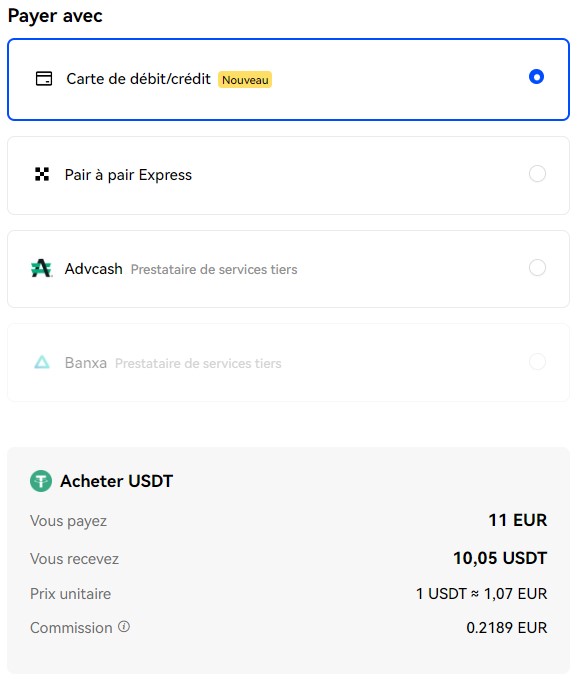Click the Acheter USDT heading
578x682 pixels.
(117, 481)
